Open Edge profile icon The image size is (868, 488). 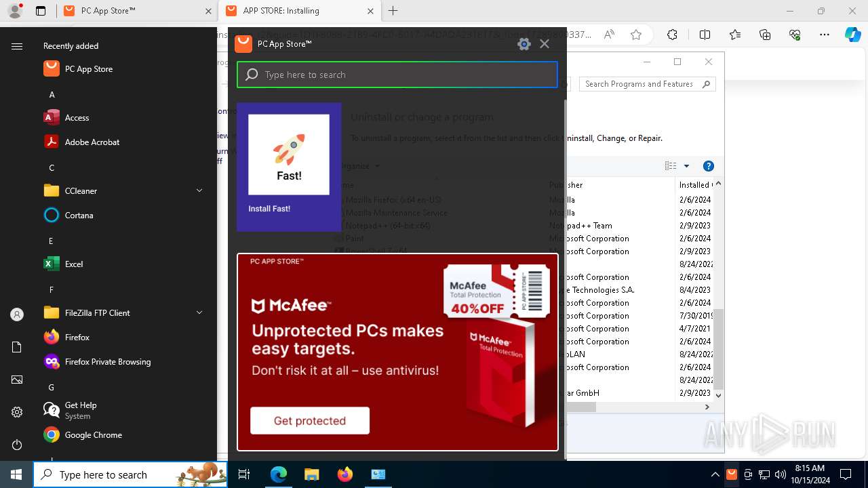point(15,11)
